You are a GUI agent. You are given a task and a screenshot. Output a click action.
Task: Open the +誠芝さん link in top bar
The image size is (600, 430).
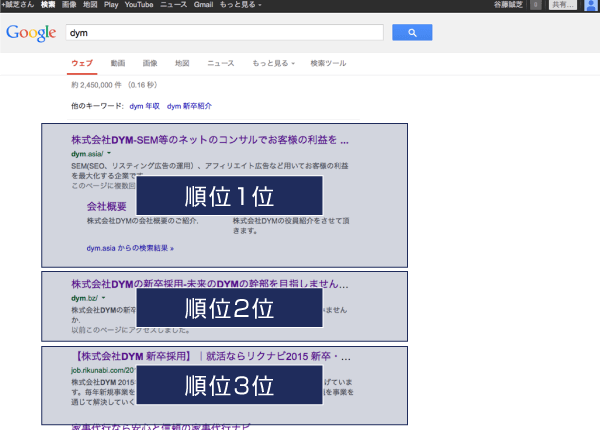tap(18, 5)
